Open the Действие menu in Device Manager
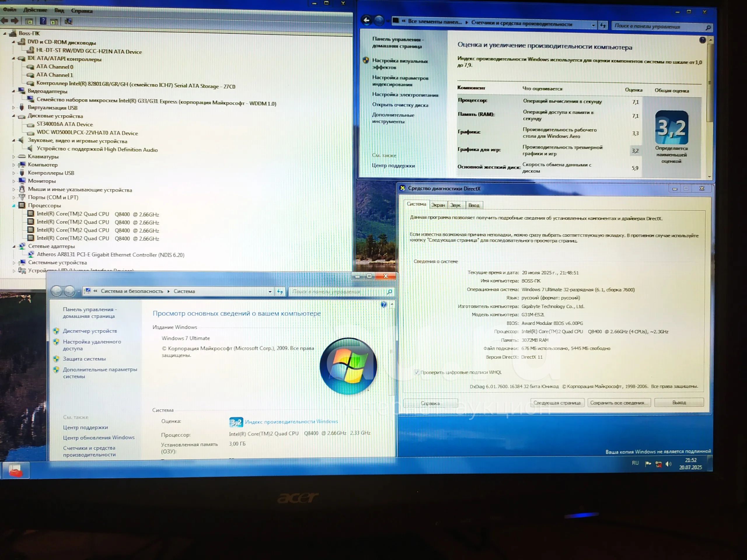Viewport: 747px width, 560px height. click(x=35, y=10)
